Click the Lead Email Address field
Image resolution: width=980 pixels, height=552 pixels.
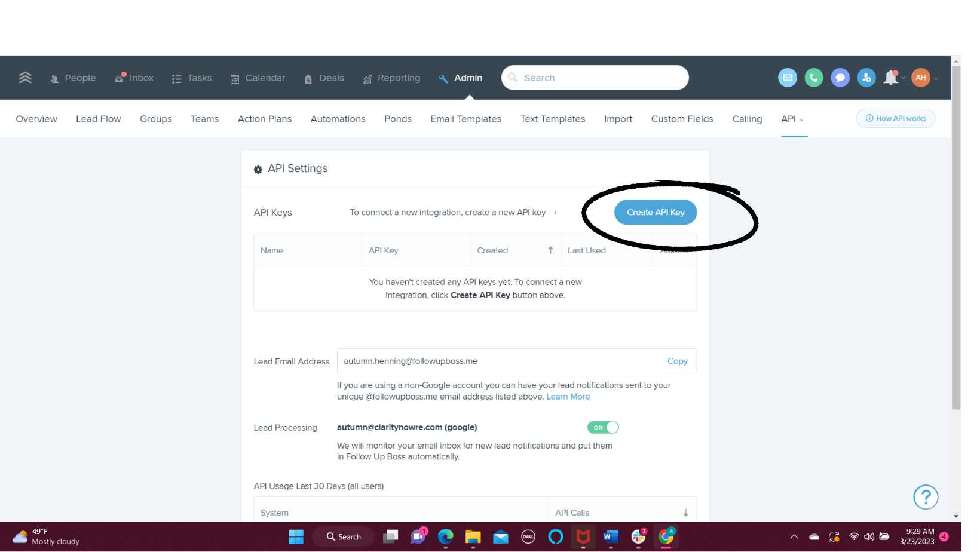coord(517,361)
